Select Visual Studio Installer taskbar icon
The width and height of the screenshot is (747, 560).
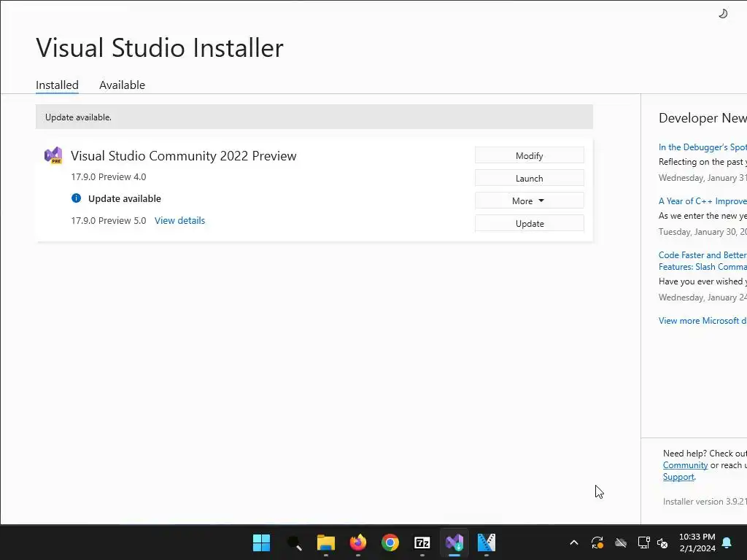[454, 542]
